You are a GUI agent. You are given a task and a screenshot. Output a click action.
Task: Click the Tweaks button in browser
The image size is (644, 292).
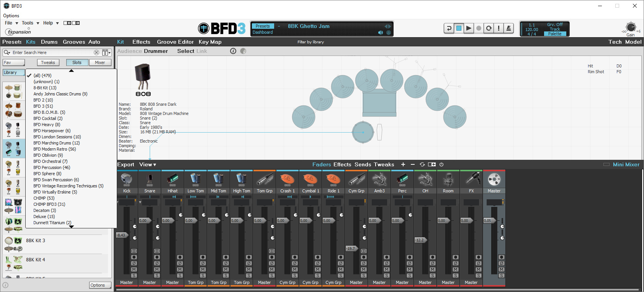pos(48,62)
